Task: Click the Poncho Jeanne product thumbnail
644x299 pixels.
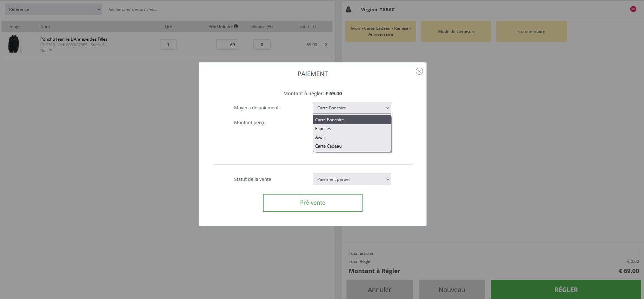Action: tap(14, 44)
